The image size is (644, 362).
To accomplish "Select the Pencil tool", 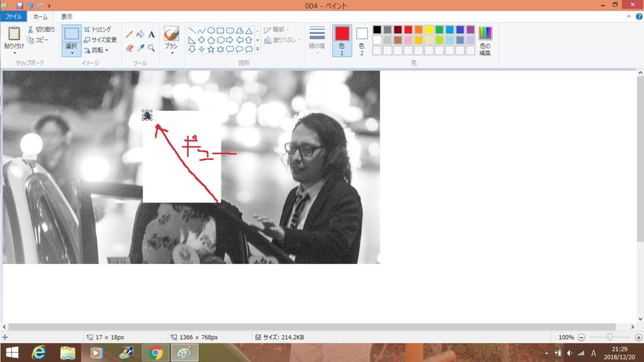I will pos(130,35).
